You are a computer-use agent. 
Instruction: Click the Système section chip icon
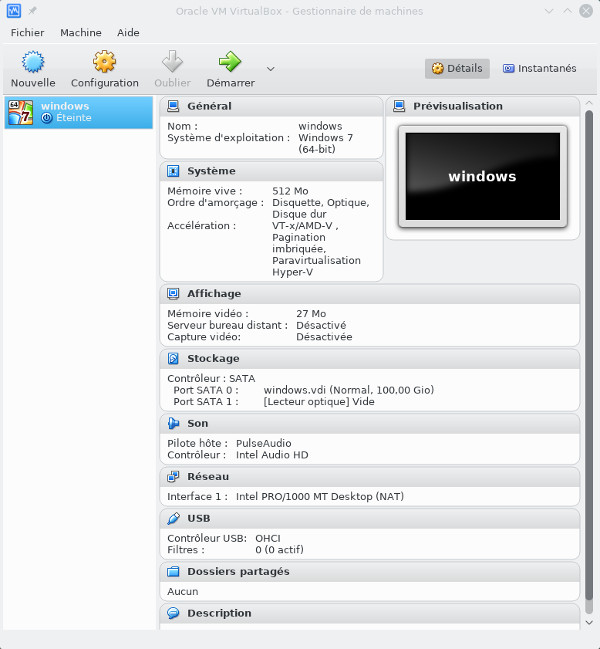click(173, 171)
